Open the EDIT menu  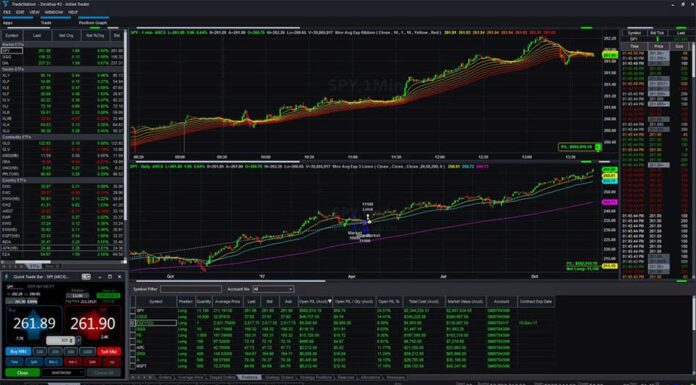coord(20,12)
